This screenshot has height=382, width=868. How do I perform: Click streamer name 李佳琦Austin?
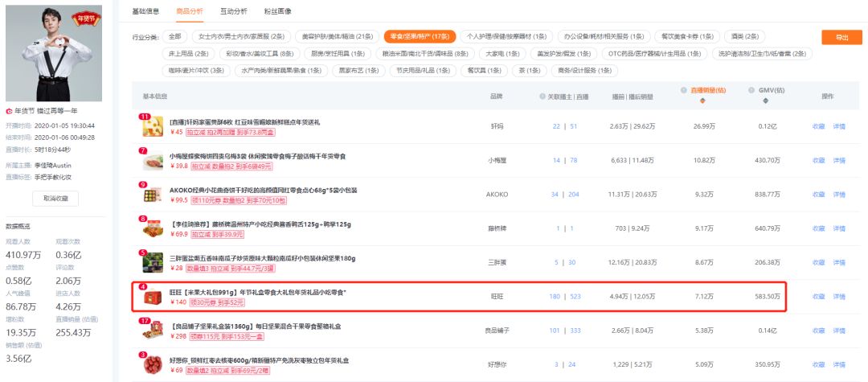point(53,166)
